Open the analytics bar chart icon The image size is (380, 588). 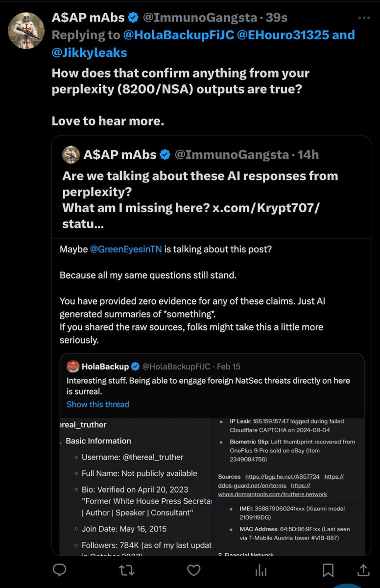261,570
